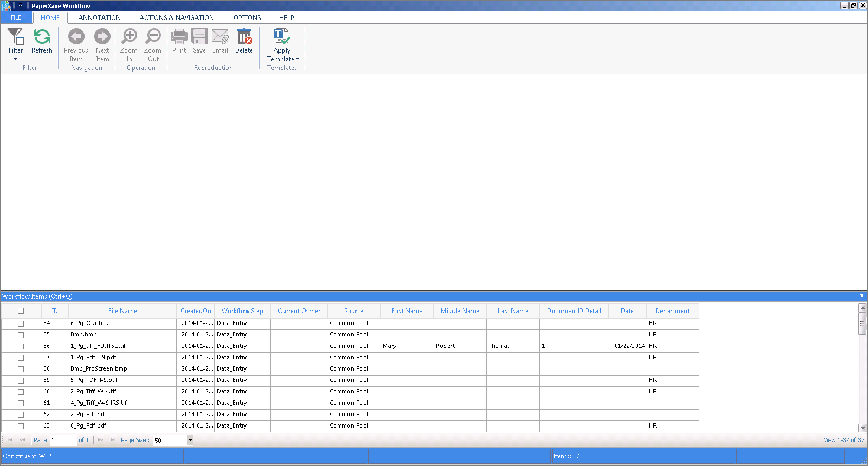The height and width of the screenshot is (466, 868).
Task: Click the grid scrollbar up arrow
Action: tap(863, 307)
